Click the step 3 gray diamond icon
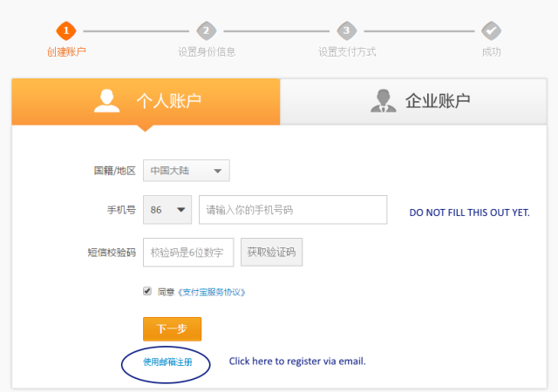This screenshot has height=392, width=558. pos(347,31)
